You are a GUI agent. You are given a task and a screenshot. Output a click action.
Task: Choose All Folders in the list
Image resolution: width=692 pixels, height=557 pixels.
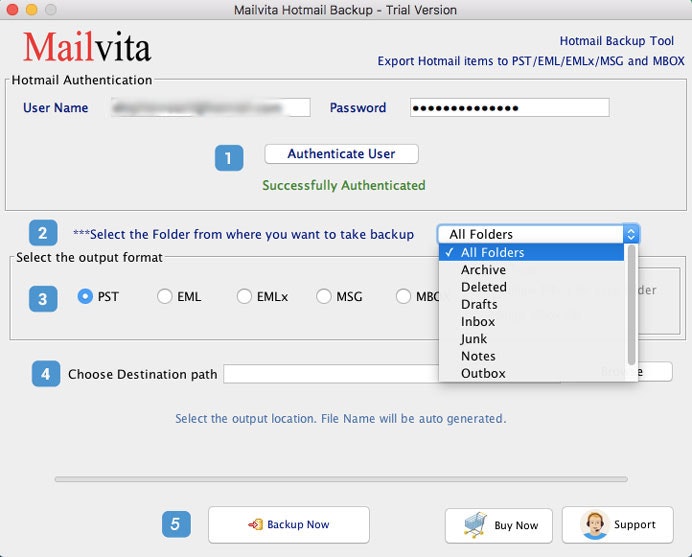click(x=531, y=252)
